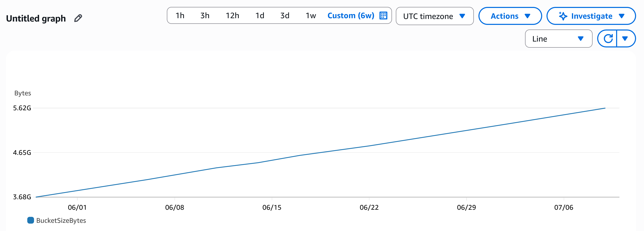Choose the 1d time range

260,16
